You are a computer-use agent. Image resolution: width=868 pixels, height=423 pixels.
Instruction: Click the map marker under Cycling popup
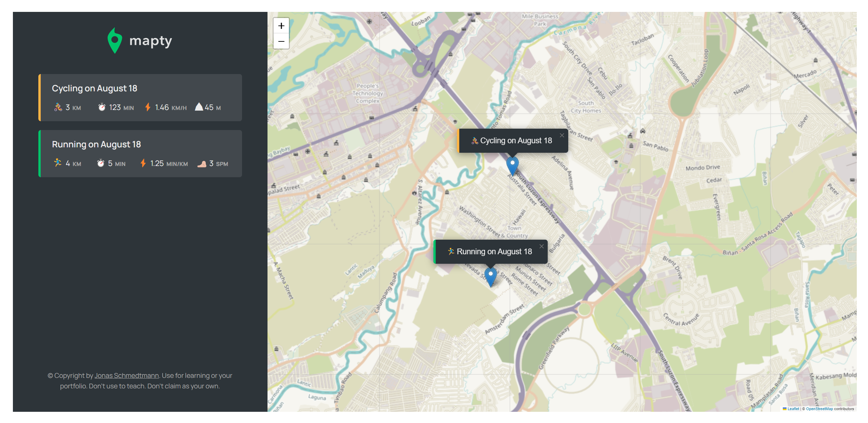[x=512, y=166]
